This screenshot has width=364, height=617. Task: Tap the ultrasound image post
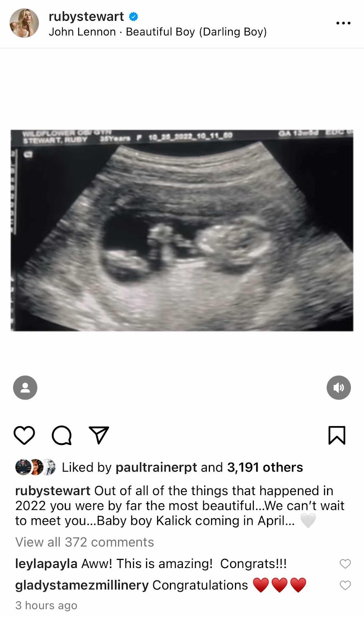(x=182, y=230)
